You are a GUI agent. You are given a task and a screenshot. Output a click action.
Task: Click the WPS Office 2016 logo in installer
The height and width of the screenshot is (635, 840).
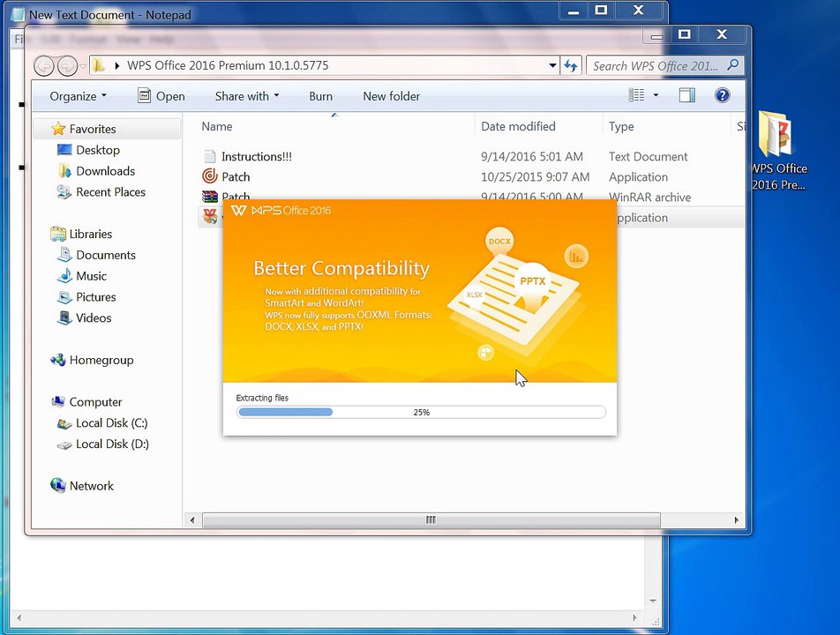281,211
